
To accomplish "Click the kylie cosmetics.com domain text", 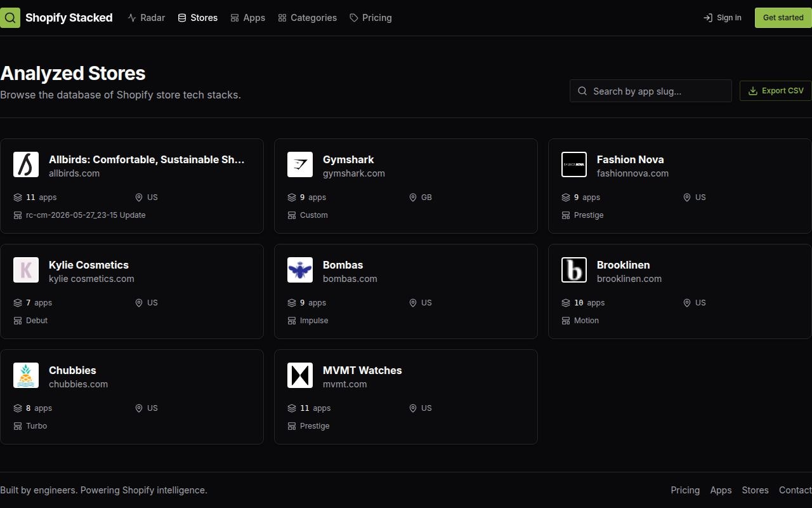I will (x=91, y=279).
